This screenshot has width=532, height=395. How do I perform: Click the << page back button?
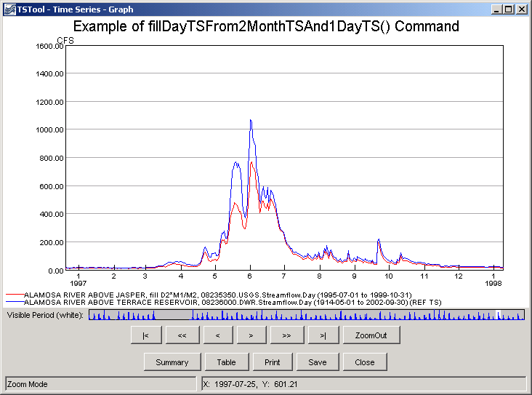[x=182, y=335]
